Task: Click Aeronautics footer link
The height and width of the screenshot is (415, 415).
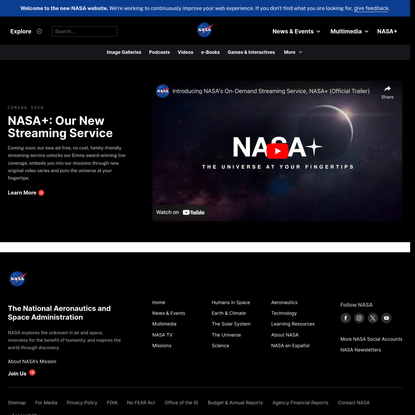Action: (x=284, y=302)
